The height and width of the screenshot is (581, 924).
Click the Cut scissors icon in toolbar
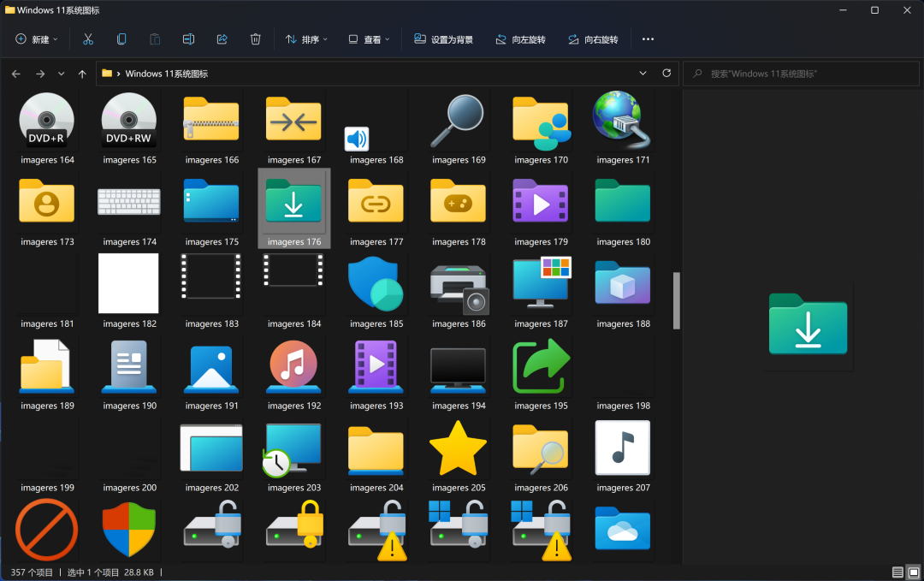(88, 39)
